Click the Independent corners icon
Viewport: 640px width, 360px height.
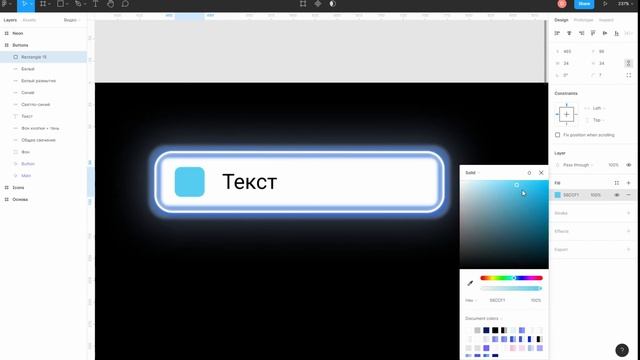[629, 75]
